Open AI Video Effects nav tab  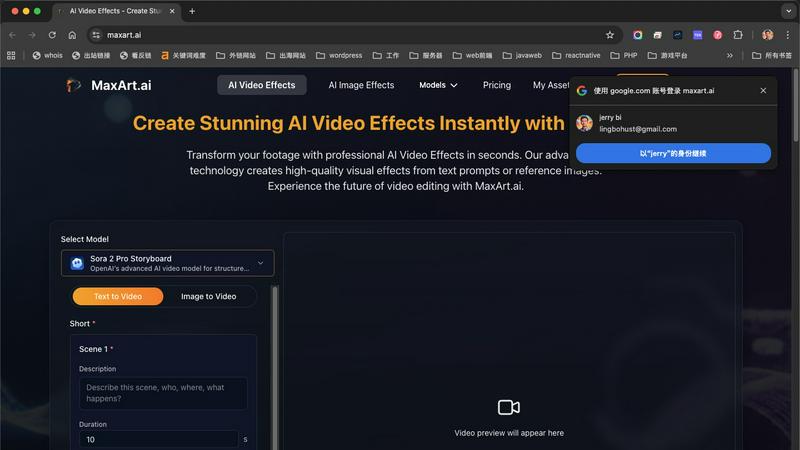(x=262, y=85)
